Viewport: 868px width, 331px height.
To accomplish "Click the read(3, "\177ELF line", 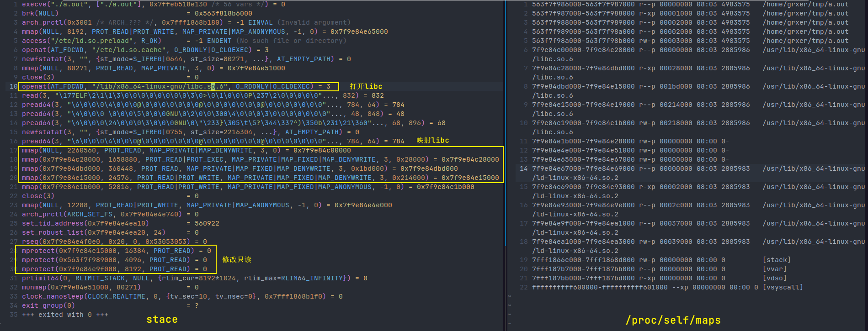I will (203, 95).
